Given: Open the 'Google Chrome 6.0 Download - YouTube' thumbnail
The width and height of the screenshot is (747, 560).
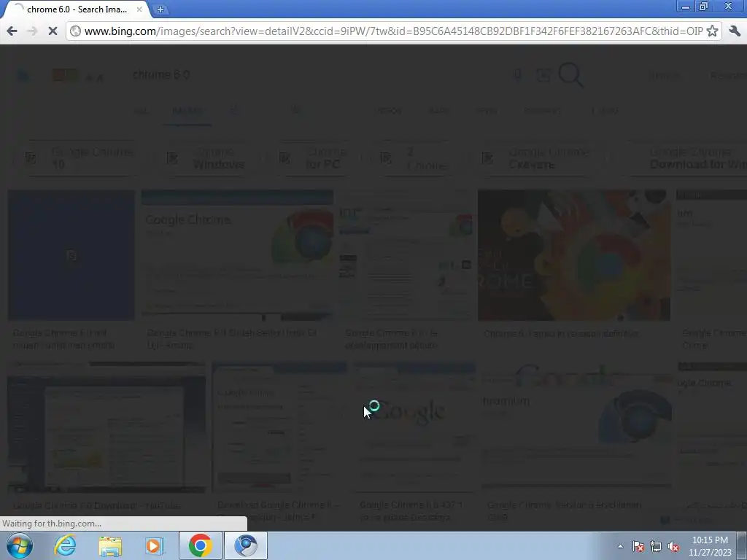Looking at the screenshot, I should pos(107,427).
